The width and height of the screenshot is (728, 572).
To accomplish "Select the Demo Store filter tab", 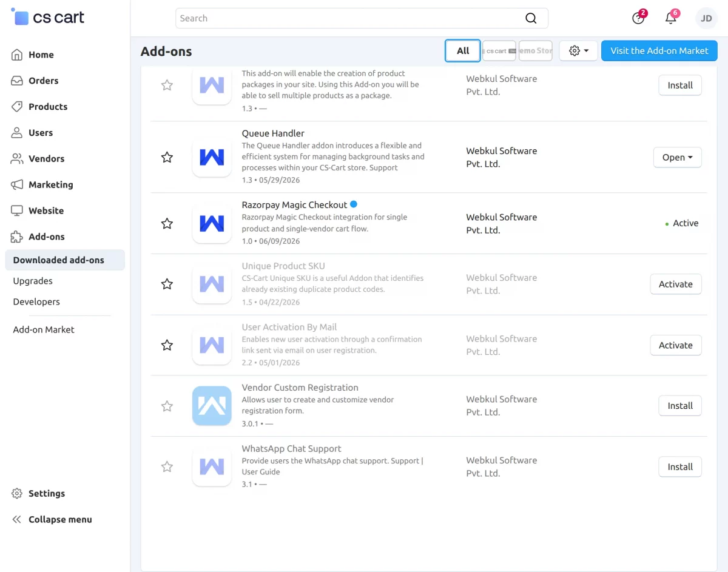I will (536, 51).
